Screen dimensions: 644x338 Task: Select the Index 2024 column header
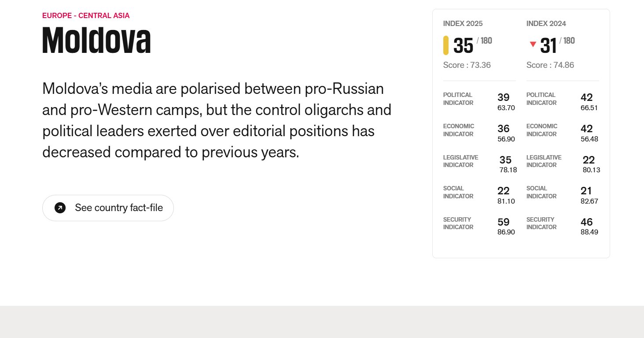(x=546, y=23)
